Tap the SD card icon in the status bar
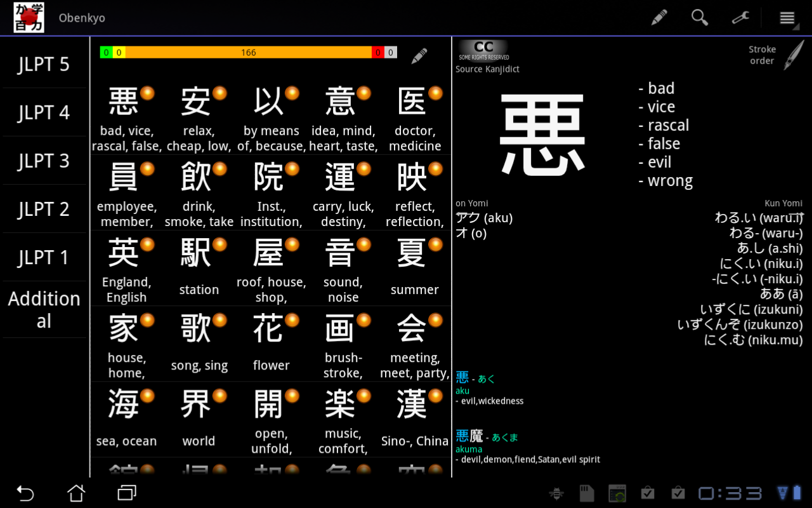 tap(586, 492)
